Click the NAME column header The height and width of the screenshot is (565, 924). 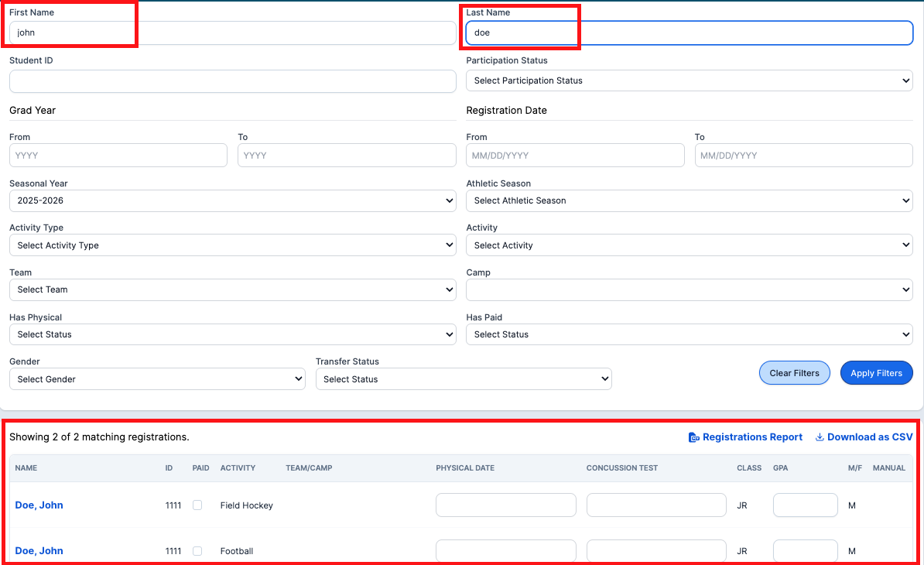[26, 467]
